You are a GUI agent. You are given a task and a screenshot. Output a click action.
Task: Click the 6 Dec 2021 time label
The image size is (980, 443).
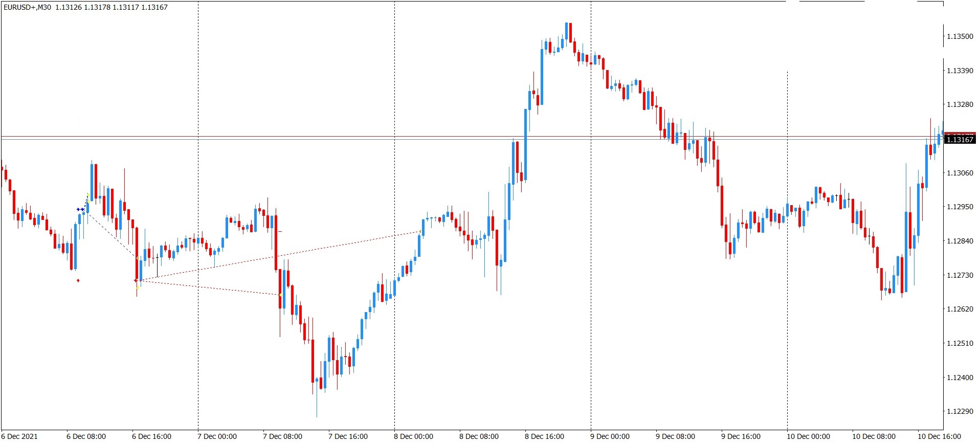[19, 436]
